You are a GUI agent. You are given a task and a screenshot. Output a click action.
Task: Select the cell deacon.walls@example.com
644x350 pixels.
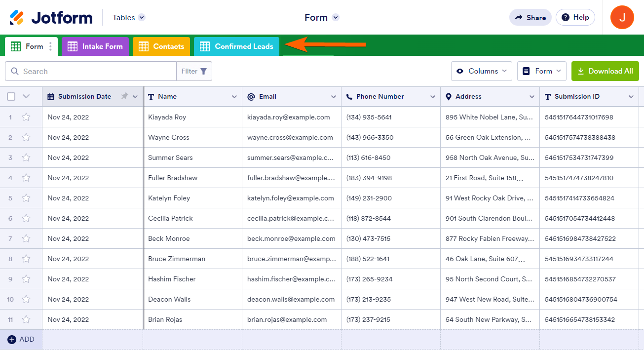coord(292,299)
